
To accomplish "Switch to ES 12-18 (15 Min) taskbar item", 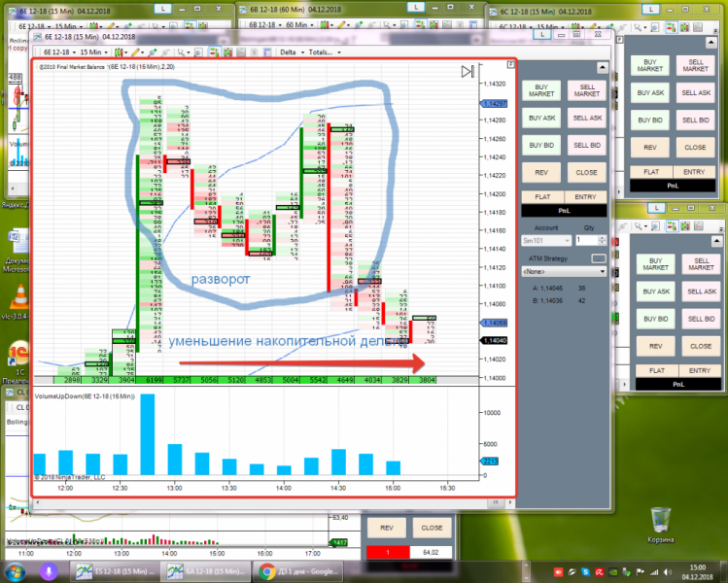I will pos(115,571).
